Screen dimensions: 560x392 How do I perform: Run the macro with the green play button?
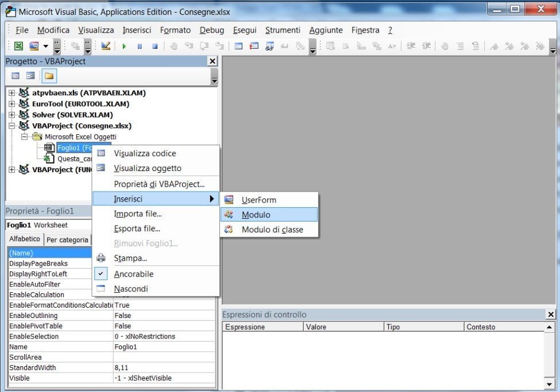[x=124, y=46]
